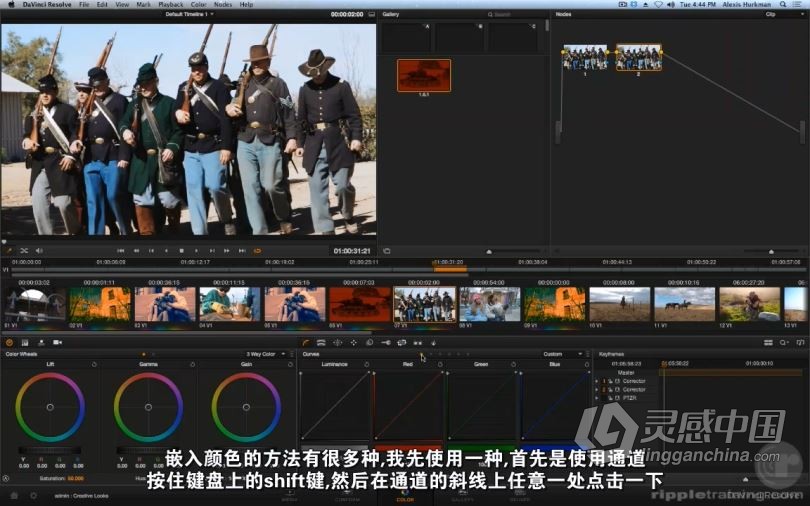Open the Edit menu

coord(102,4)
